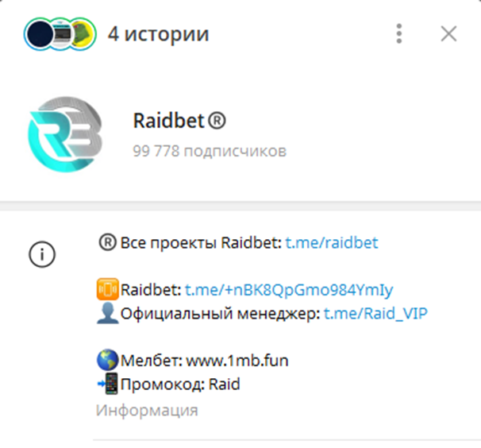Viewport: 481px width, 448px height.
Task: Click the info circle icon
Action: (42, 254)
